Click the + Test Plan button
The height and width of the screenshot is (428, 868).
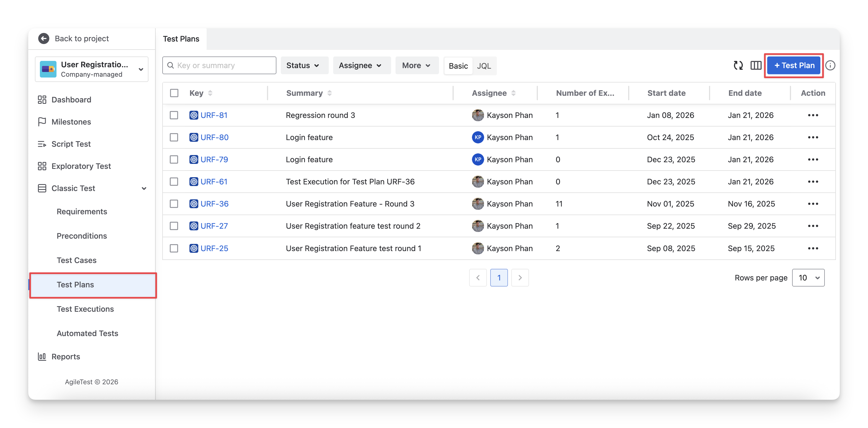point(794,65)
